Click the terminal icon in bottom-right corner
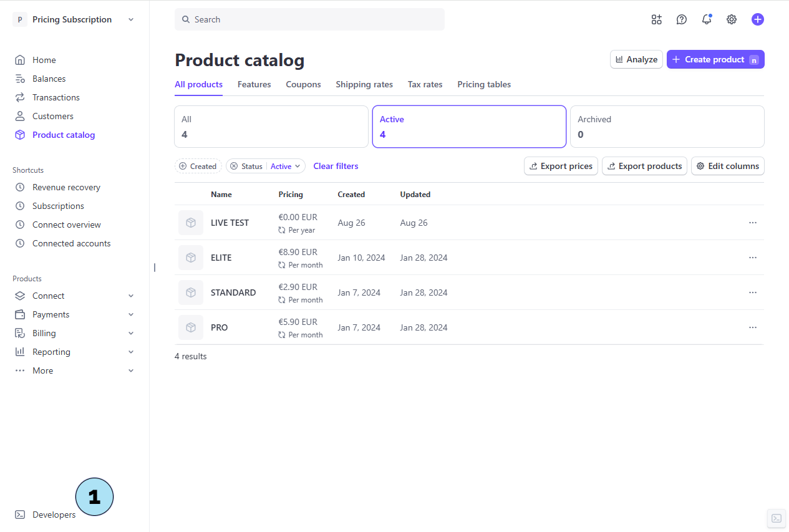This screenshot has width=789, height=532. (776, 518)
